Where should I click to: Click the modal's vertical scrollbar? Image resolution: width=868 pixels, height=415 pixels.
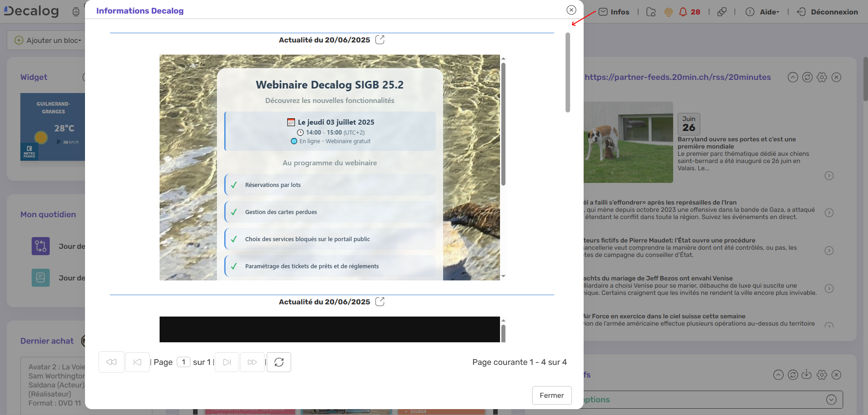[x=568, y=72]
